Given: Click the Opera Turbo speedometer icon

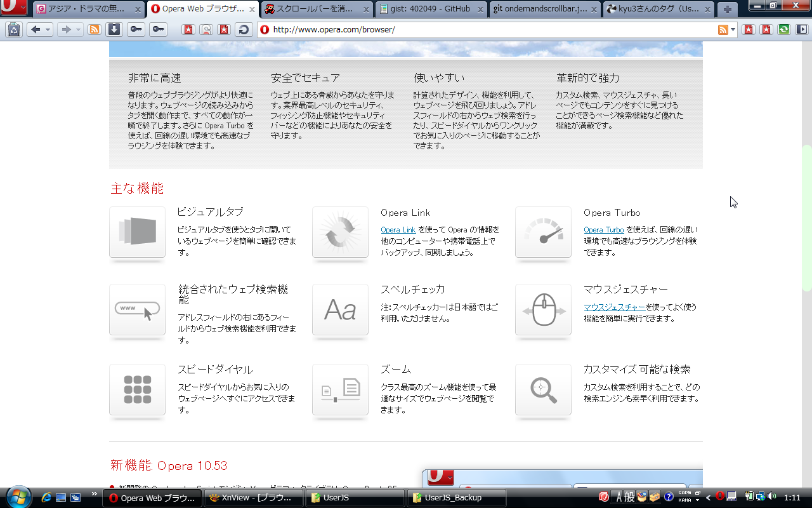Looking at the screenshot, I should tap(543, 232).
